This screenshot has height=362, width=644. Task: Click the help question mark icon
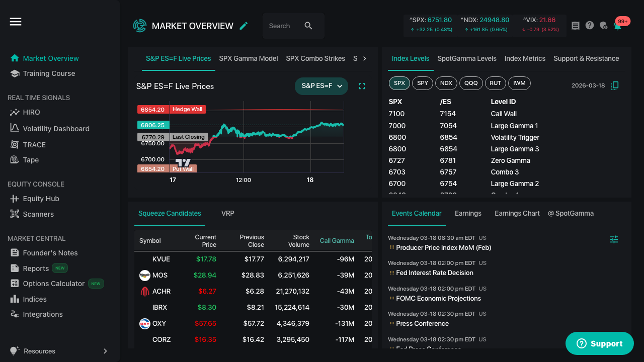pyautogui.click(x=590, y=26)
